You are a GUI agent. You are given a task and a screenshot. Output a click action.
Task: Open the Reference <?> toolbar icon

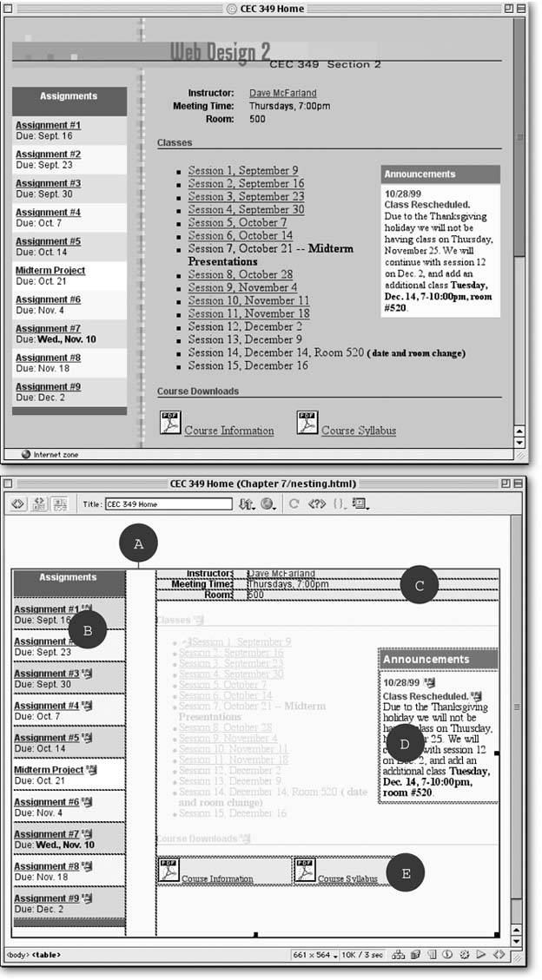pos(317,503)
